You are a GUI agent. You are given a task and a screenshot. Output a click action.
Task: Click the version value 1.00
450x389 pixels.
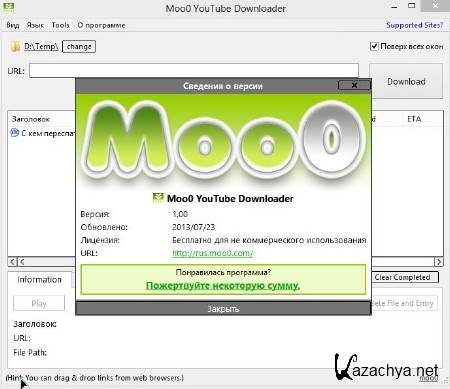pyautogui.click(x=180, y=214)
